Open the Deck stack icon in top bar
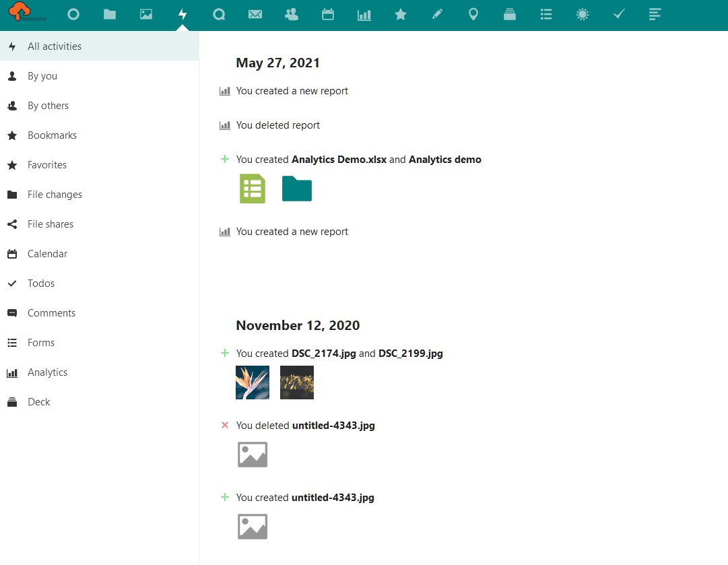This screenshot has height=565, width=728. coord(510,14)
